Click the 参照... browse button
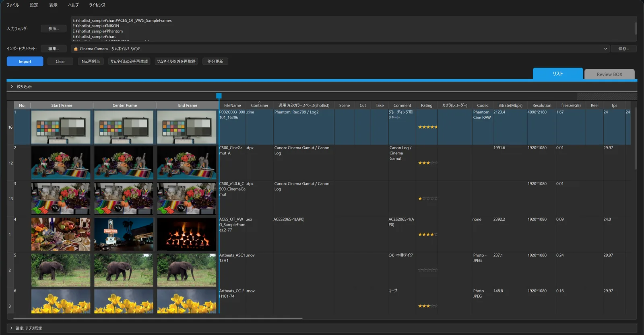The width and height of the screenshot is (644, 335). [54, 29]
